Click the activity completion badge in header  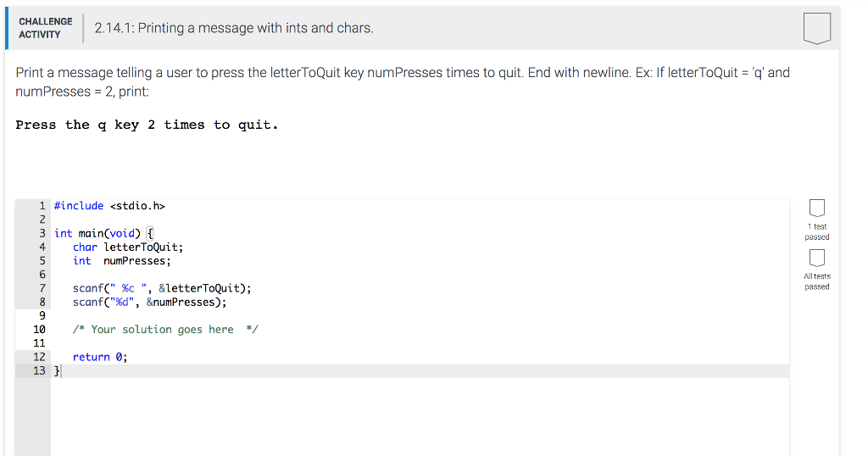coord(817,28)
